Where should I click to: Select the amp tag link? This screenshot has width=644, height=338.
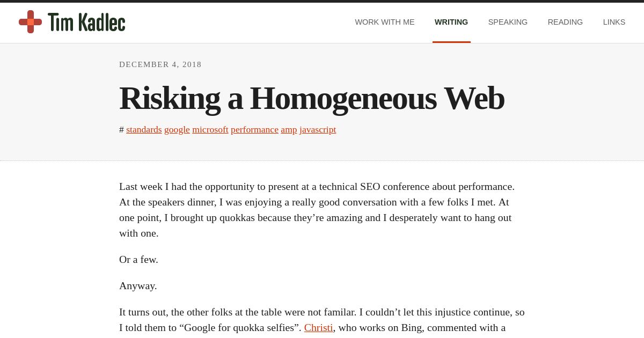[x=289, y=129]
